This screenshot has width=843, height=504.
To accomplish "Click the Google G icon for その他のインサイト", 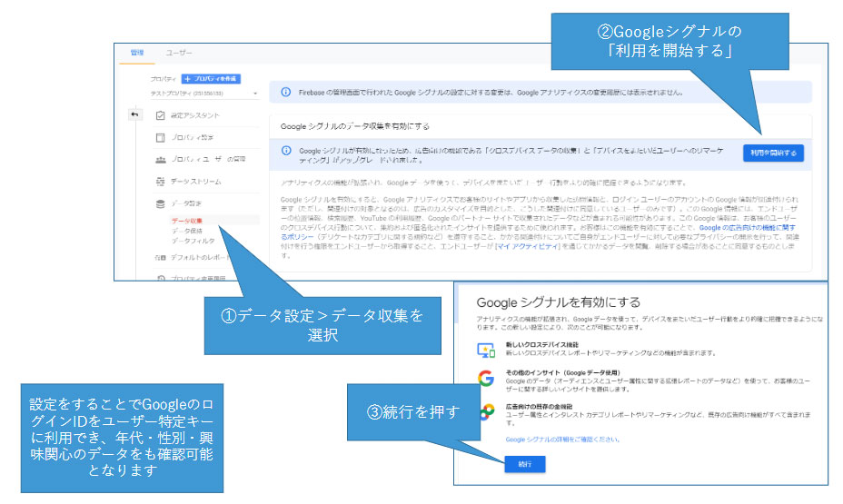I will [x=486, y=379].
